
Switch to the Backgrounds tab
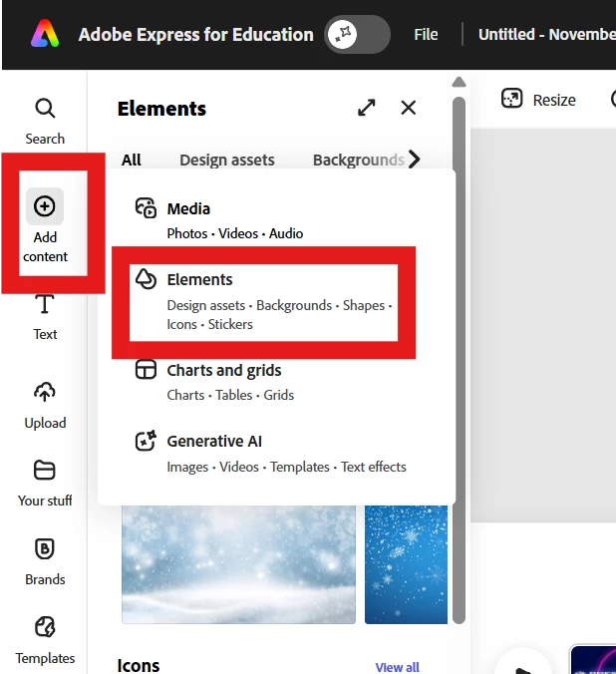[358, 160]
